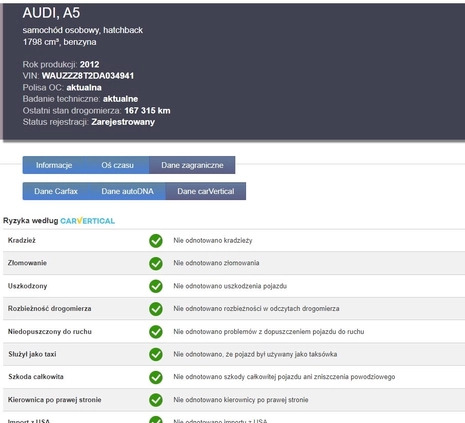Image resolution: width=465 pixels, height=423 pixels.
Task: Switch to the Oś czasu tab
Action: [117, 165]
